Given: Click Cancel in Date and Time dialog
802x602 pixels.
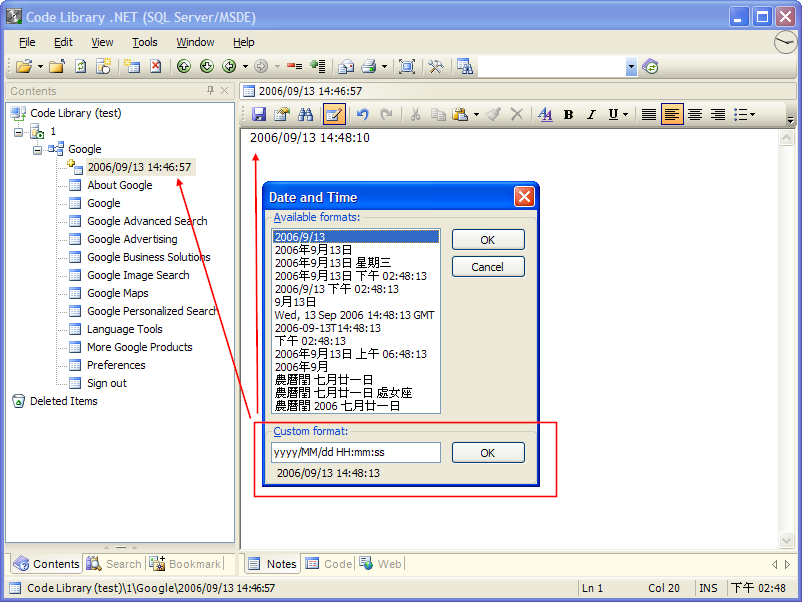Looking at the screenshot, I should tap(488, 267).
